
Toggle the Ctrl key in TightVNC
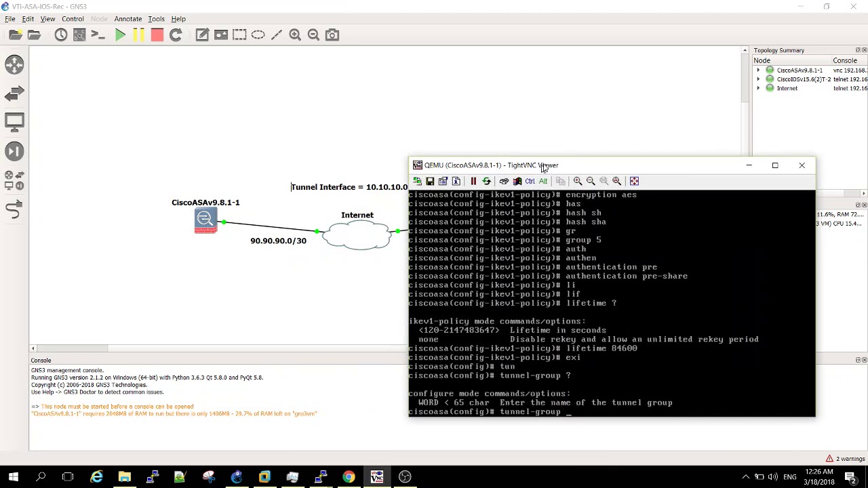coord(530,181)
